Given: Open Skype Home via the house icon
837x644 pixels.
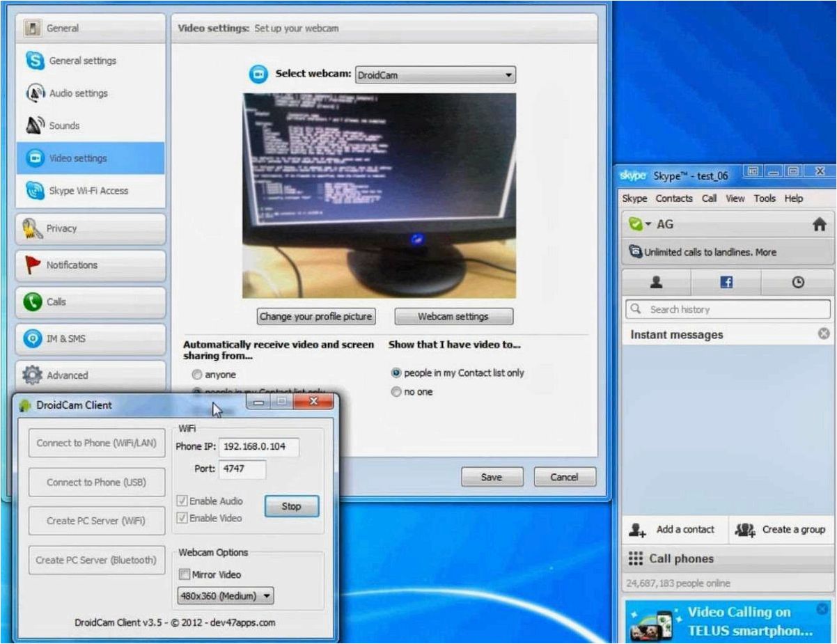Looking at the screenshot, I should (820, 224).
